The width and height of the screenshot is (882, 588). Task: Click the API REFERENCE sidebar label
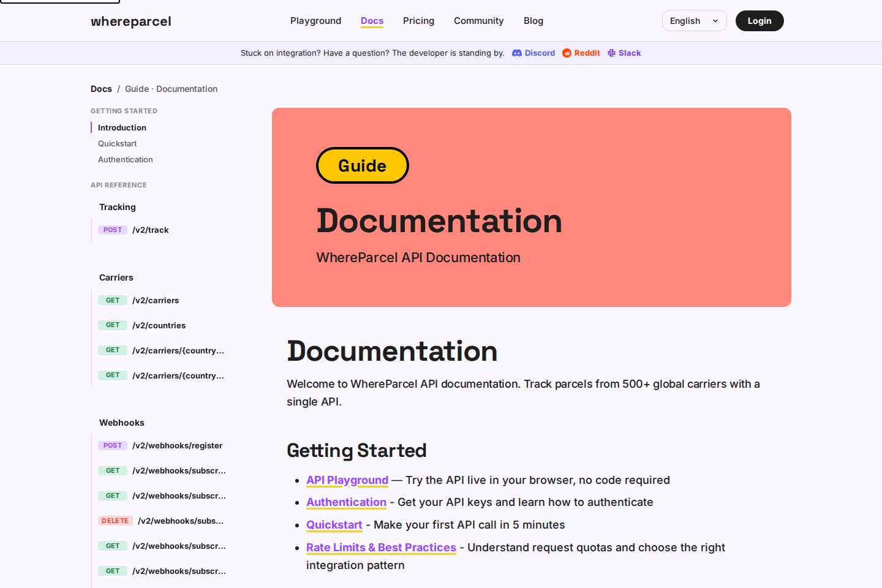point(119,185)
